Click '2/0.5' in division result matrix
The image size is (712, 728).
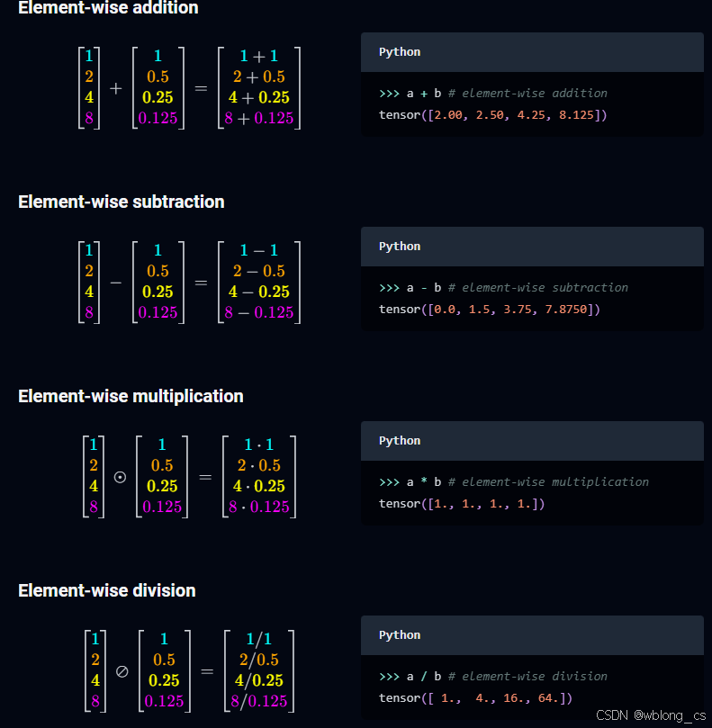[258, 660]
